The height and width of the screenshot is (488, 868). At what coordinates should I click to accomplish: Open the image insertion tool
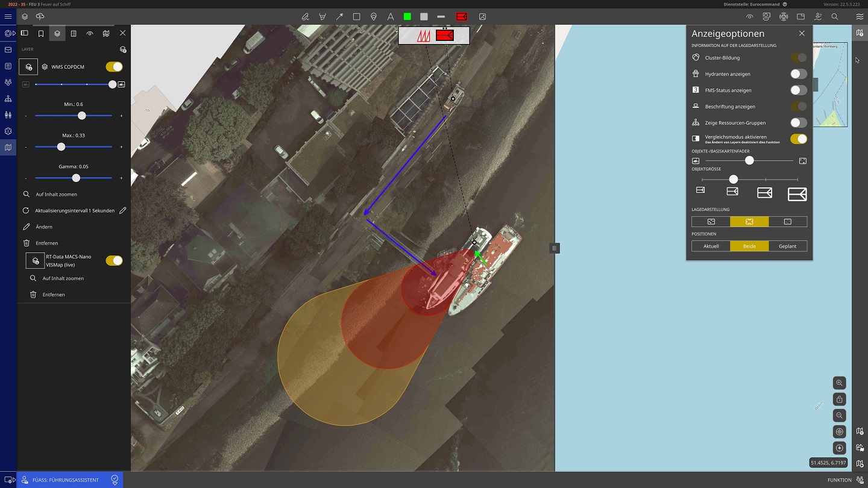(482, 16)
